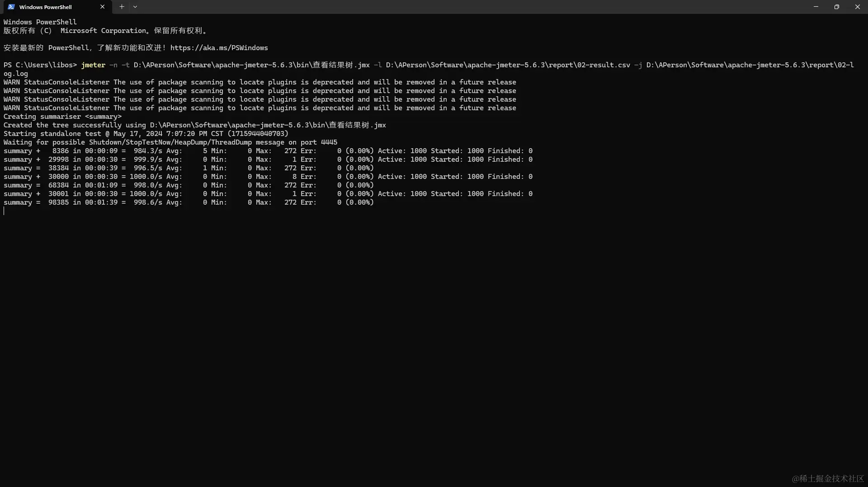Click the '999.9/s' throughput value

pos(148,159)
